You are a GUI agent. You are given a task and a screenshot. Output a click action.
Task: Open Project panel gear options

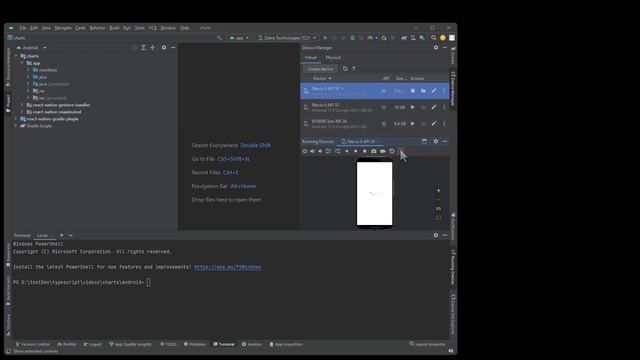pyautogui.click(x=164, y=48)
